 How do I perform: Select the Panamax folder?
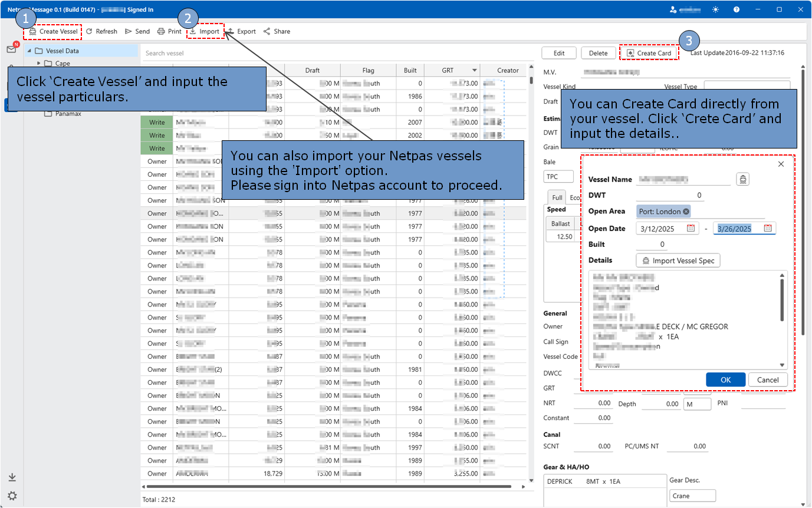coord(63,113)
